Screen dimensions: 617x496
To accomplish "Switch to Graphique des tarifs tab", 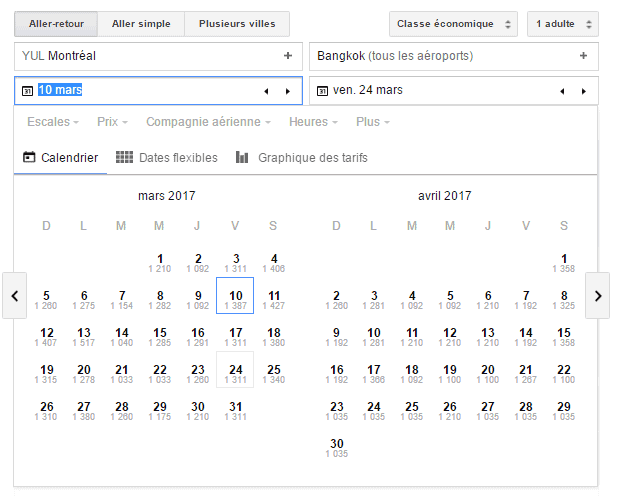I will (302, 158).
